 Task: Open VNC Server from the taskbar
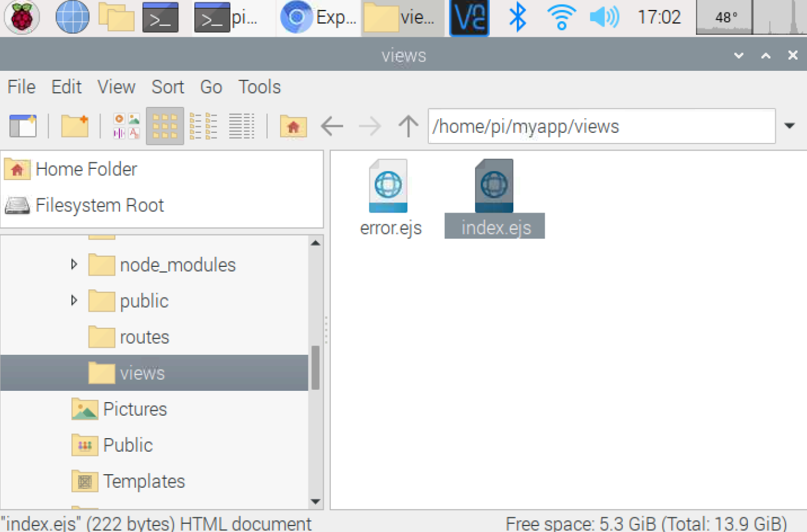click(468, 18)
